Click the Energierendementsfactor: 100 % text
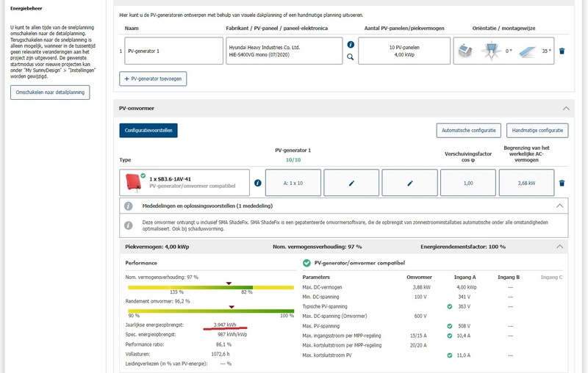Image resolution: width=588 pixels, height=373 pixels. point(463,247)
